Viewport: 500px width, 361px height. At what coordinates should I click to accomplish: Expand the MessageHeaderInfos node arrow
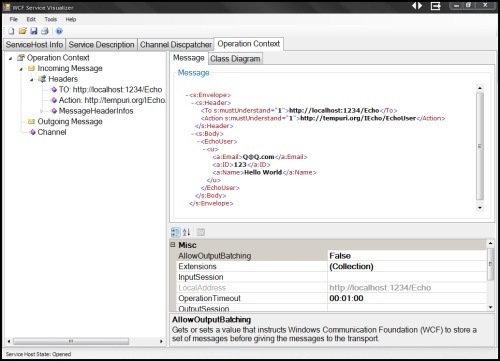coord(42,111)
